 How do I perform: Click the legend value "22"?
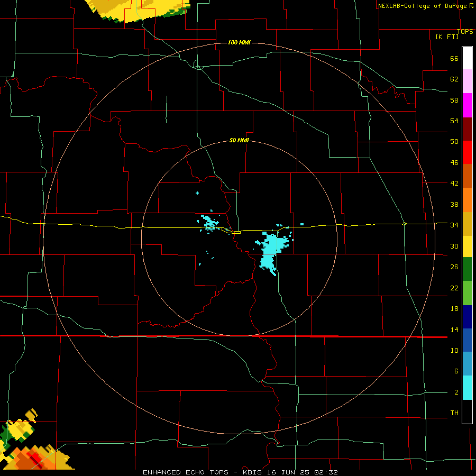click(x=454, y=288)
